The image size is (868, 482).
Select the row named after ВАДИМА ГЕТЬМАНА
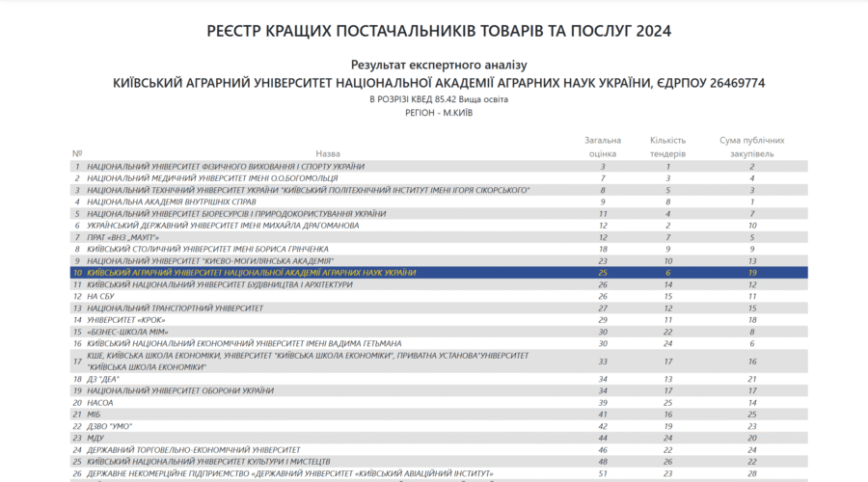point(439,343)
